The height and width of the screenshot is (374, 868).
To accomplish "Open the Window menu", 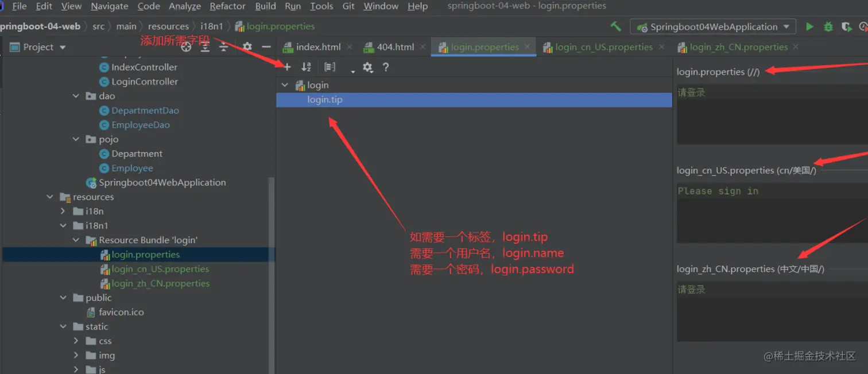I will tap(381, 6).
